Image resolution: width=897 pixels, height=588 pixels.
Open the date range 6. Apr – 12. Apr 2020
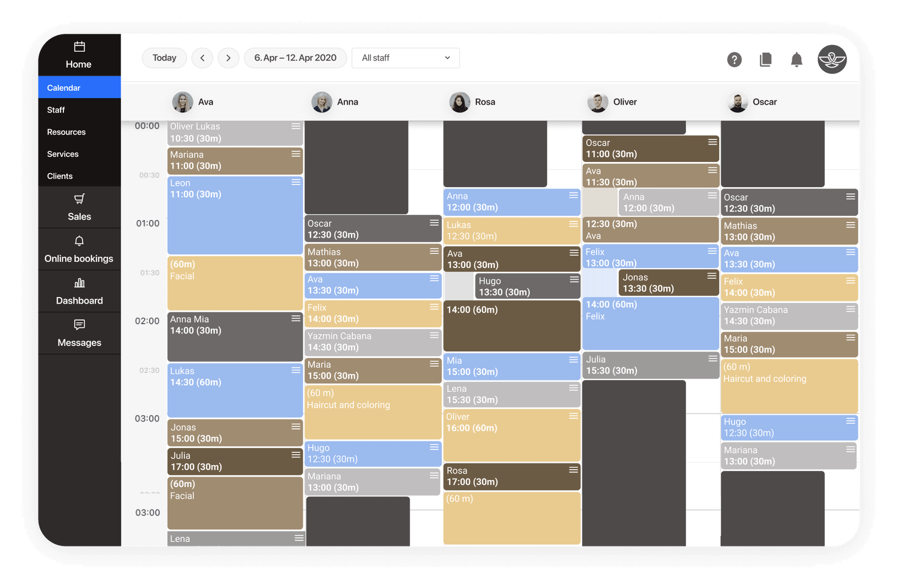[x=295, y=58]
